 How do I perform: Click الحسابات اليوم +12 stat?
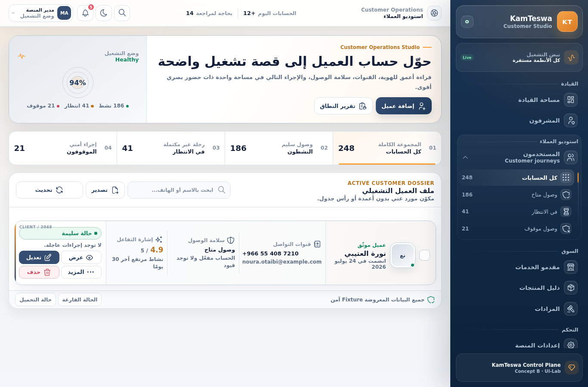click(x=269, y=13)
